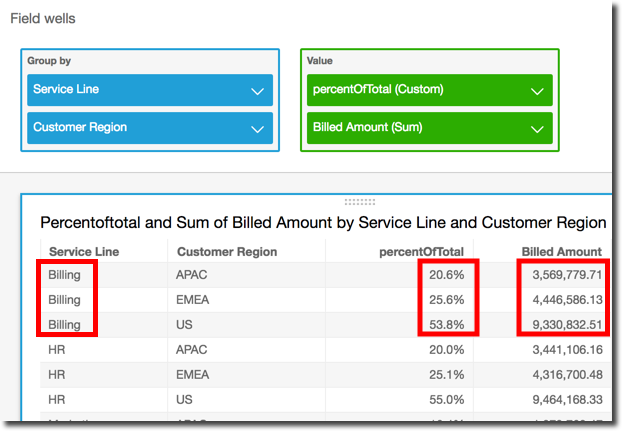This screenshot has height=431, width=622.
Task: Click the 9,330,832.51 billed amount value
Action: [568, 324]
